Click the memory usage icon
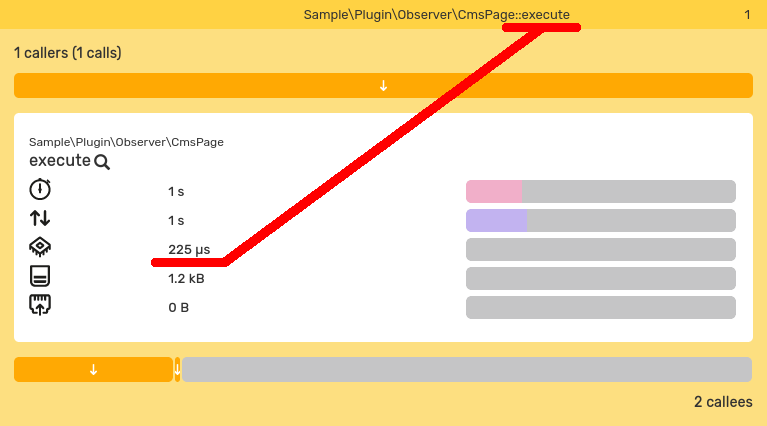The height and width of the screenshot is (426, 767). pyautogui.click(x=40, y=276)
